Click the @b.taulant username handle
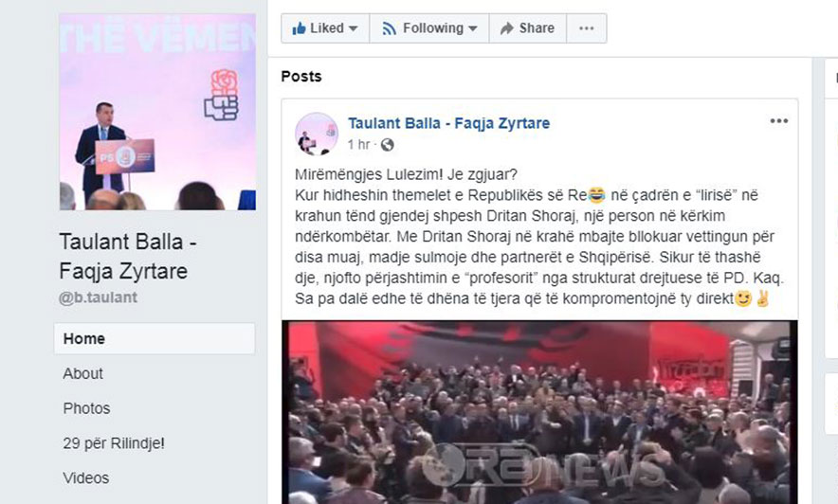 tap(99, 297)
